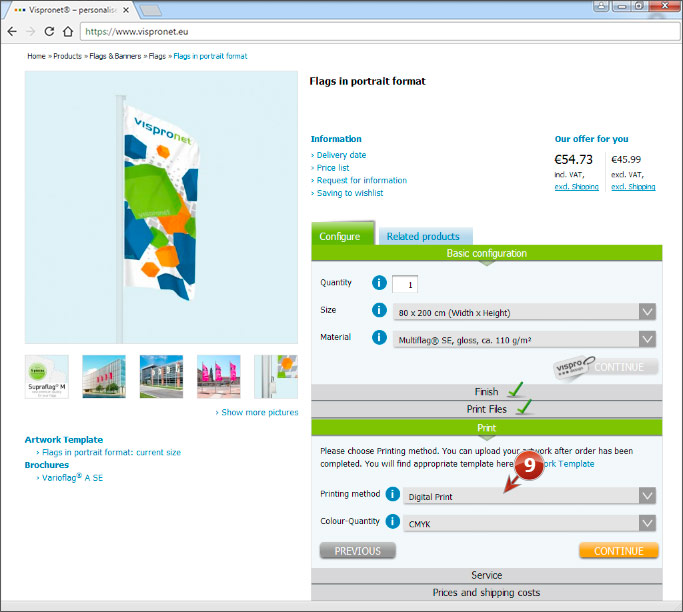Click the address bar URL field
Viewport: 683px width, 612px height.
tap(379, 31)
